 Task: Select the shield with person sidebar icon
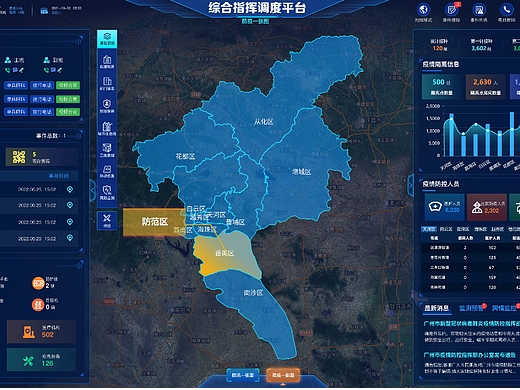pos(107,106)
